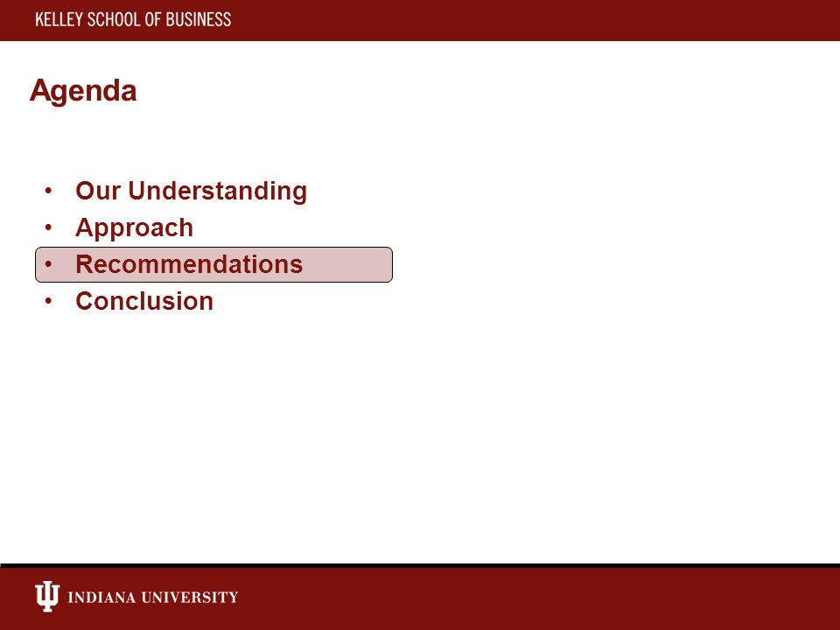
Task: Click the crimson header banner right of title text
Action: tap(535, 20)
